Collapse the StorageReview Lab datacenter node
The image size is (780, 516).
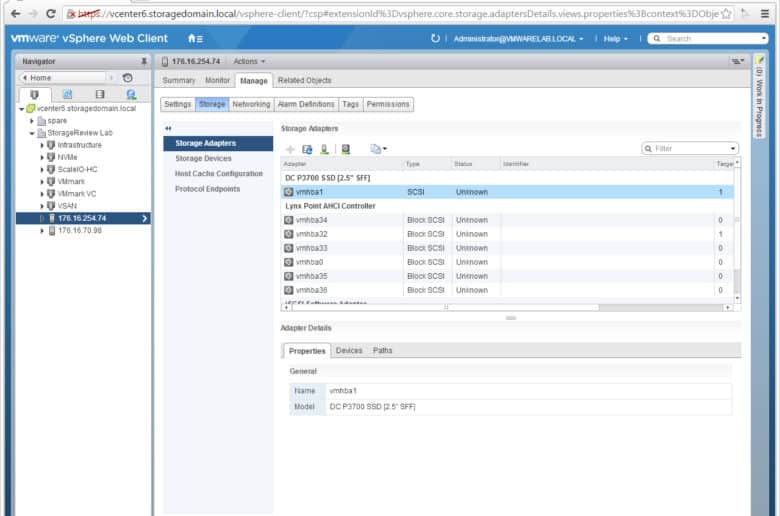click(x=32, y=133)
